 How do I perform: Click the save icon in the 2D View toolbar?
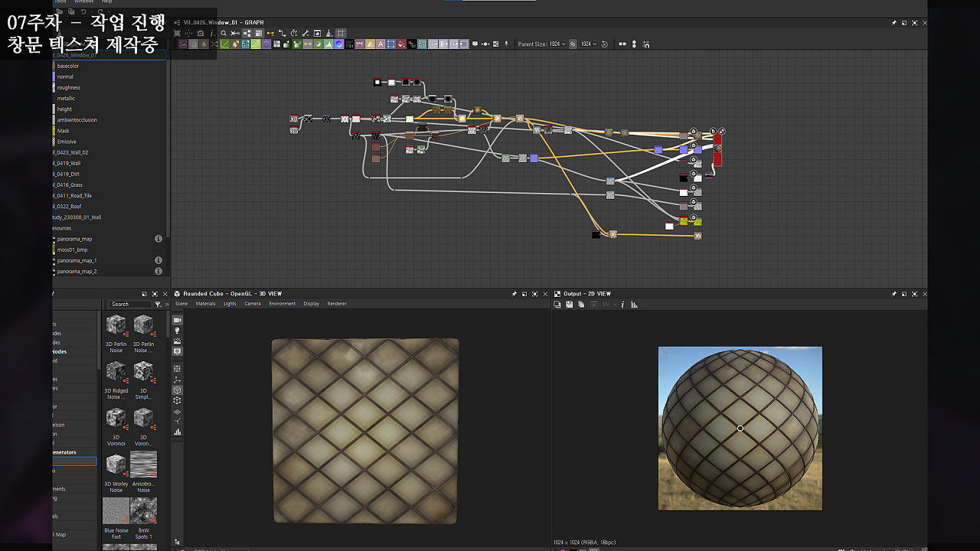[569, 305]
